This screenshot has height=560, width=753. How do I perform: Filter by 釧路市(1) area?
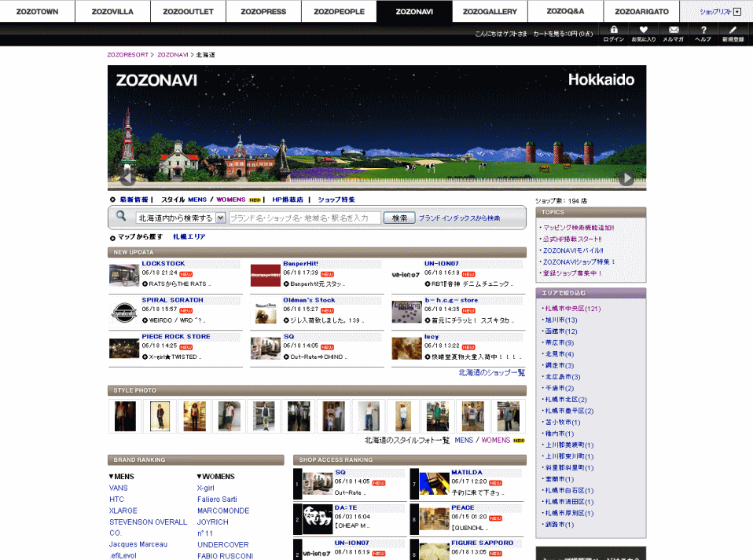coord(560,525)
